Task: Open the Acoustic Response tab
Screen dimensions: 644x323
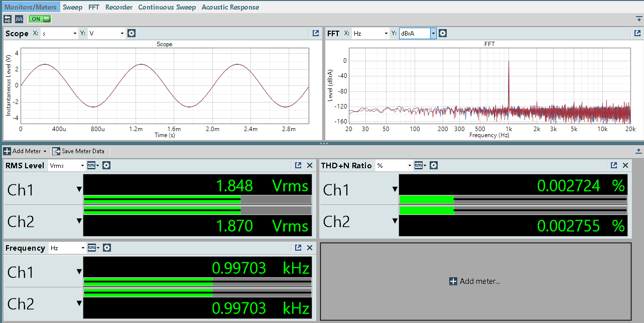Action: coord(230,7)
